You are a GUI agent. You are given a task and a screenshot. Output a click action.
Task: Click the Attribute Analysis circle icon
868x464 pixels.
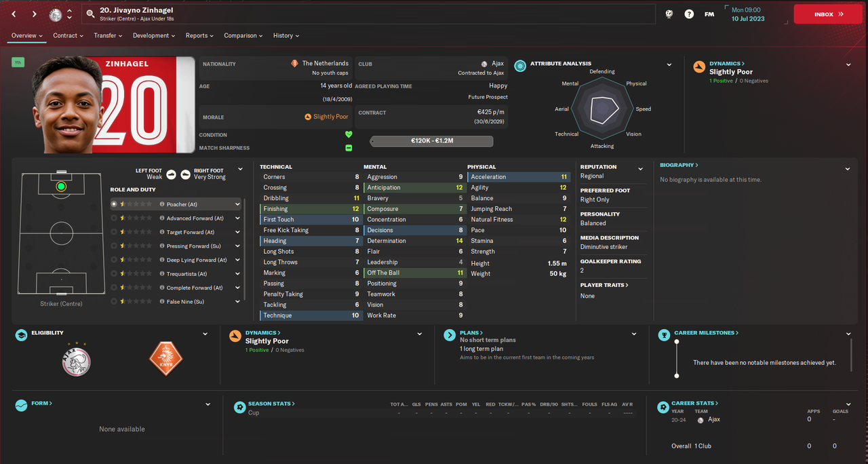(x=520, y=66)
